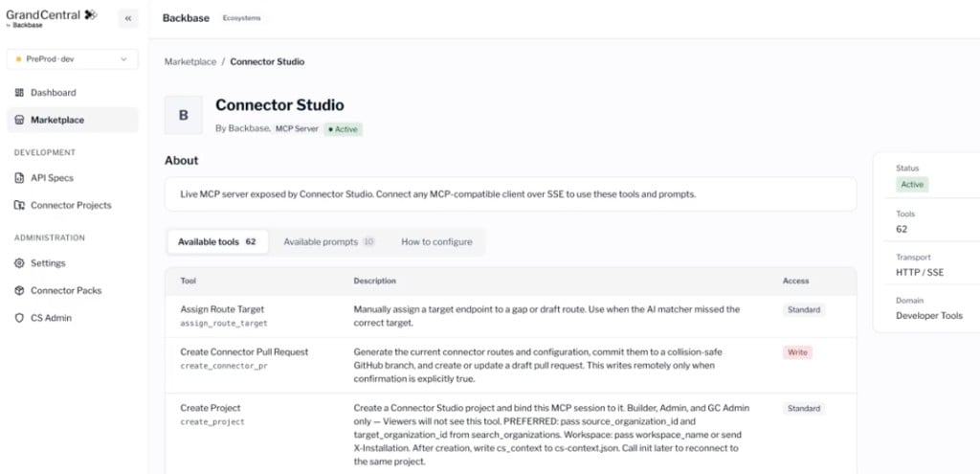Click the Backbase header title
This screenshot has height=474, width=980.
tap(186, 18)
